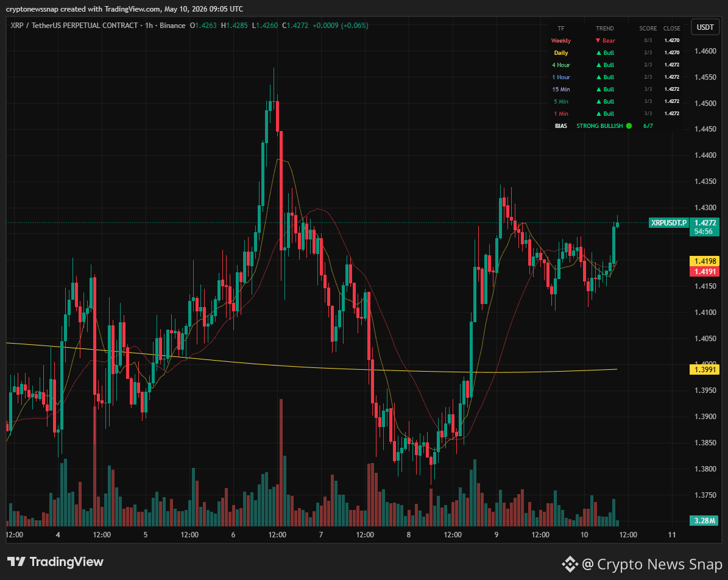Screen dimensions: 728x580
Task: Click the close value C1.4272
Action: (x=295, y=26)
